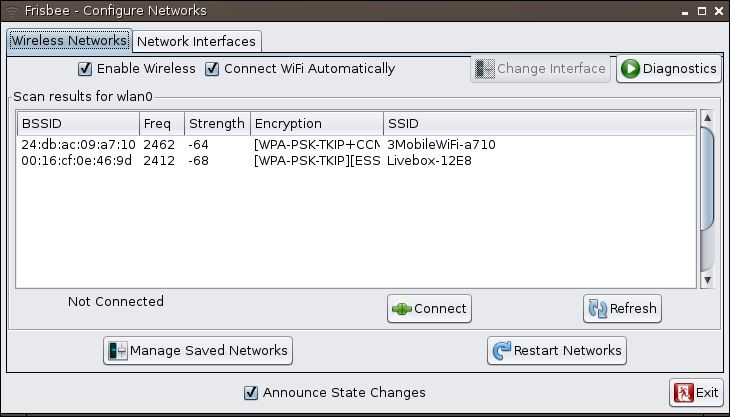The image size is (730, 417).
Task: Click the red Exit door icon
Action: tap(684, 393)
